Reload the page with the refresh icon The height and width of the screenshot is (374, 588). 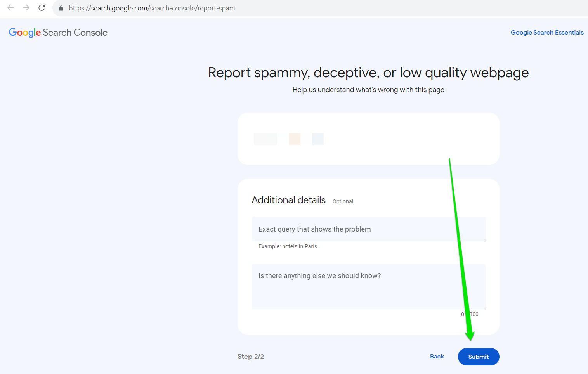pos(42,8)
